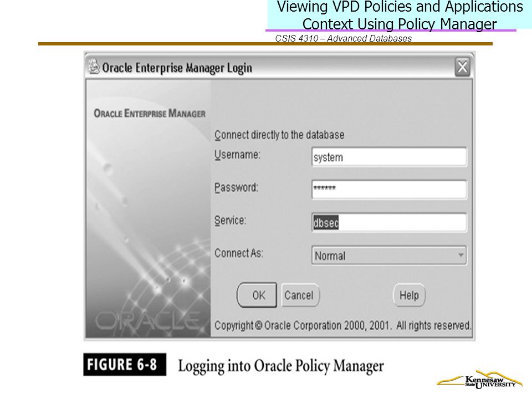Click the Password label
Image resolution: width=532 pixels, height=399 pixels.
tap(236, 187)
